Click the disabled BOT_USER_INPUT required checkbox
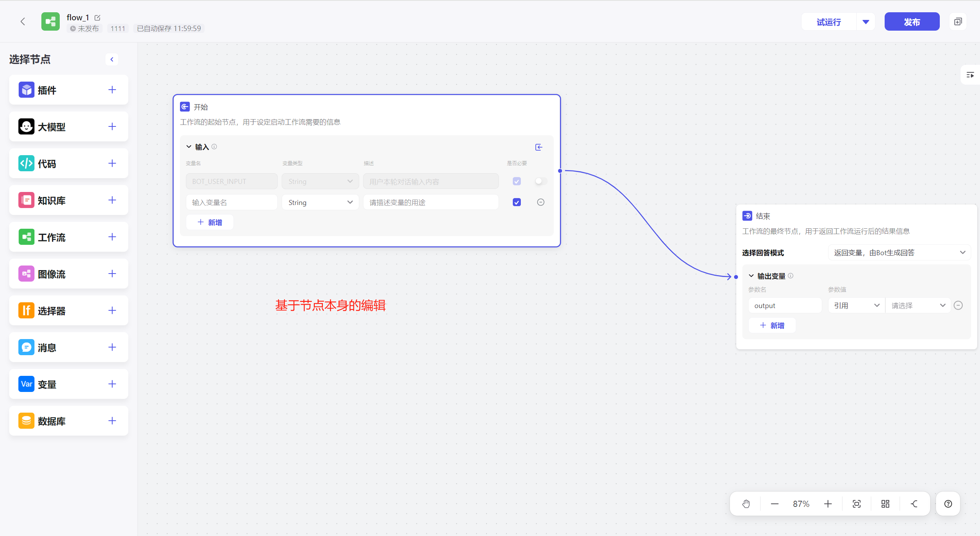This screenshot has height=536, width=980. click(x=517, y=181)
